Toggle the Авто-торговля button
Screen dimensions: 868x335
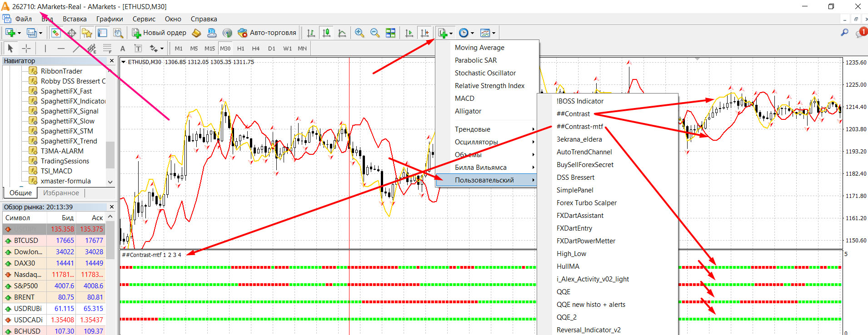pos(267,33)
